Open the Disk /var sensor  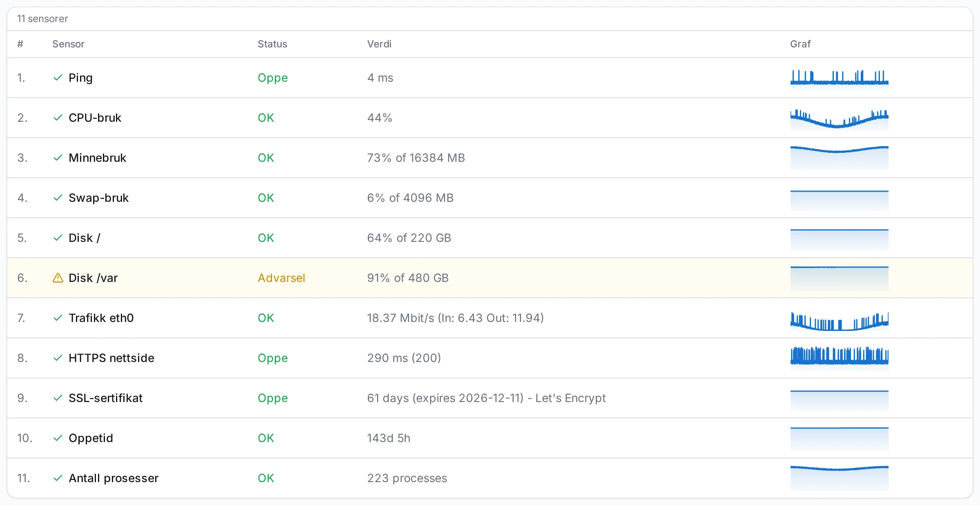pos(93,278)
